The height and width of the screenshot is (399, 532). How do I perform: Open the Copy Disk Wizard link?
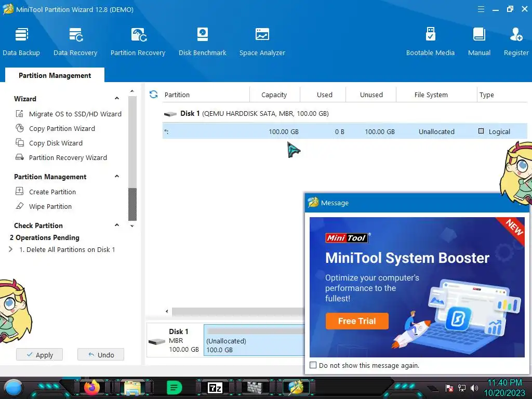pos(56,143)
